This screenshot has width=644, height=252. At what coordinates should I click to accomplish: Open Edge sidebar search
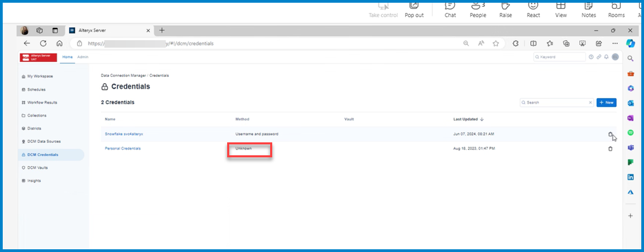[630, 59]
